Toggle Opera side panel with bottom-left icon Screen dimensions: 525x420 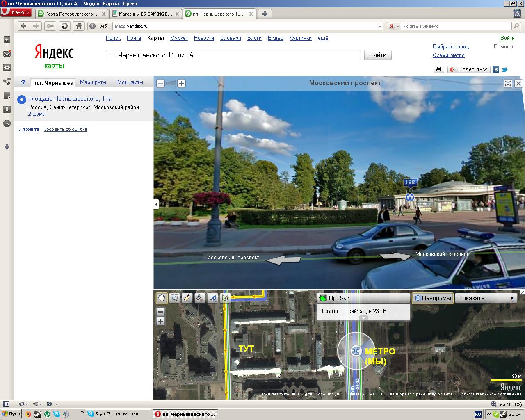click(x=6, y=404)
